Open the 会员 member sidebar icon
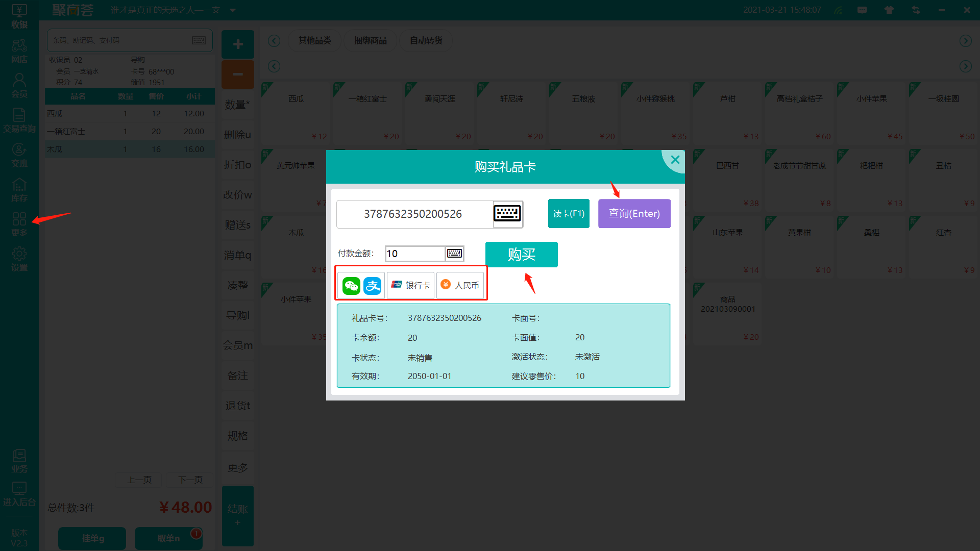 (19, 85)
